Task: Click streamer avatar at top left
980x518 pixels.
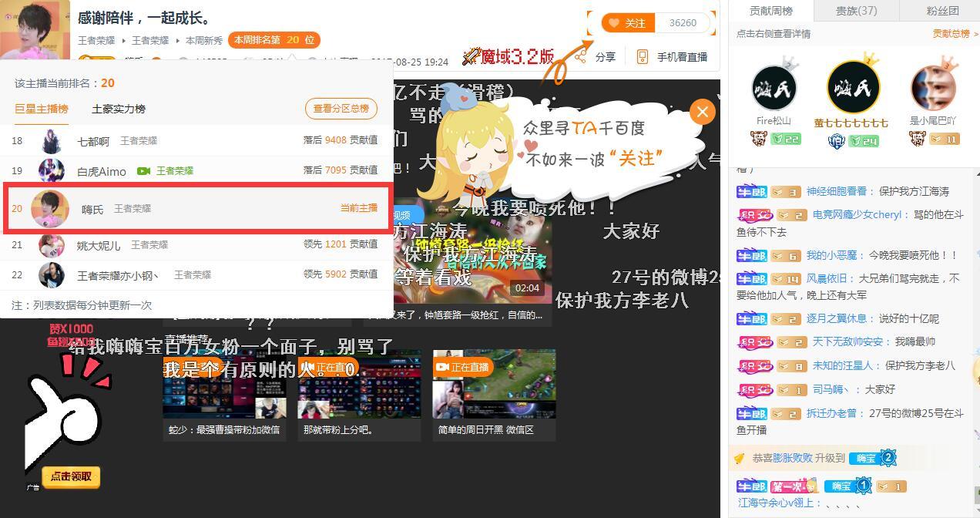Action: click(35, 29)
